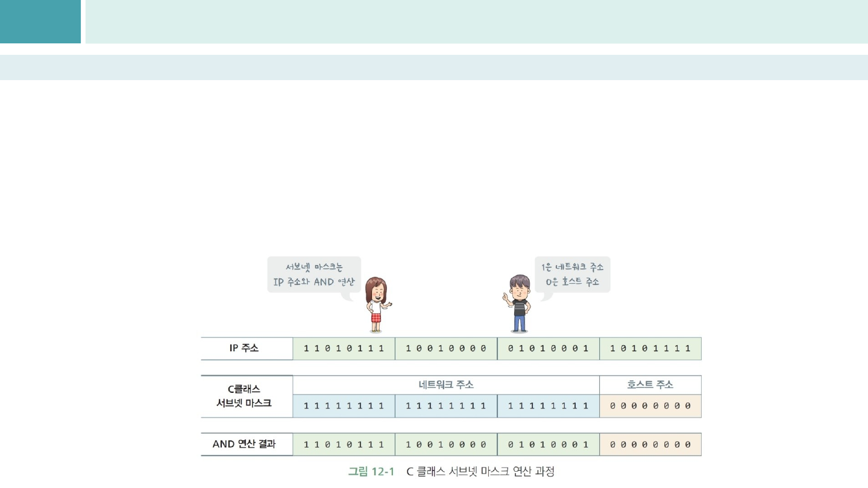
Task: Click the IP address octet 10101111
Action: (650, 349)
